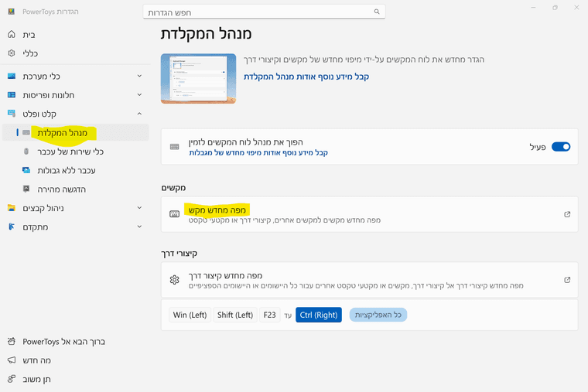Click the input and output icon
Viewport: 588px width, 392px height.
(12, 113)
